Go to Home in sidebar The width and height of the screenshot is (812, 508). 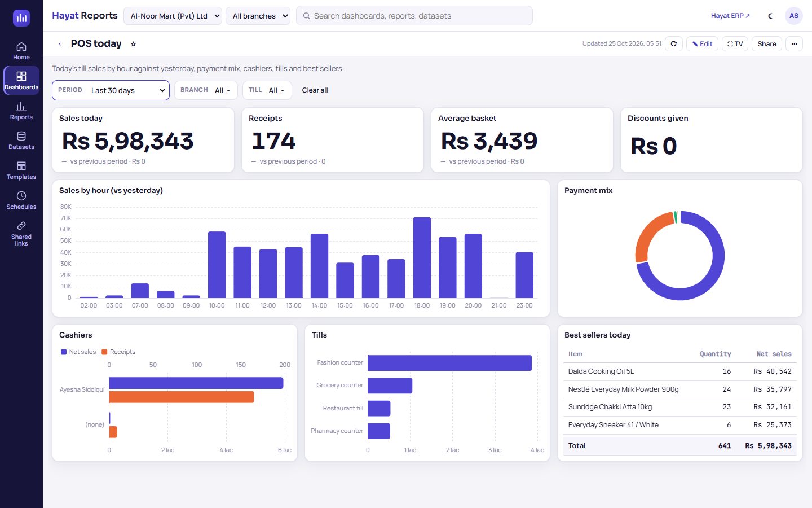21,51
